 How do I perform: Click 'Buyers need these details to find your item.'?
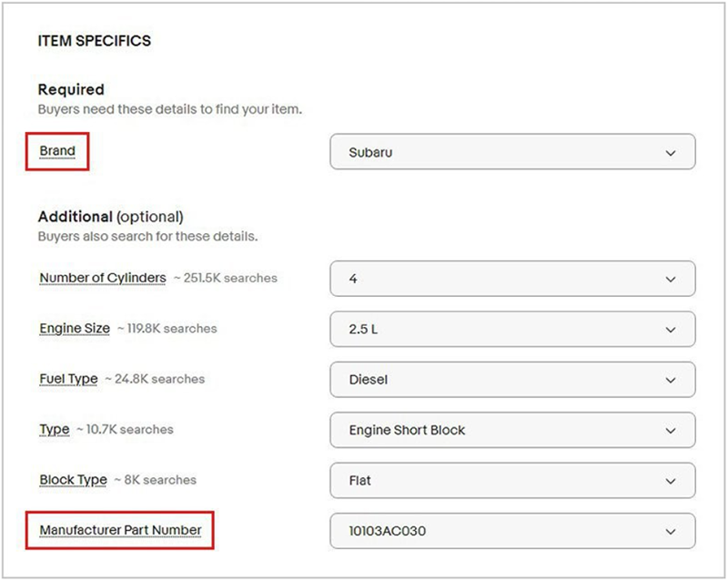(170, 109)
